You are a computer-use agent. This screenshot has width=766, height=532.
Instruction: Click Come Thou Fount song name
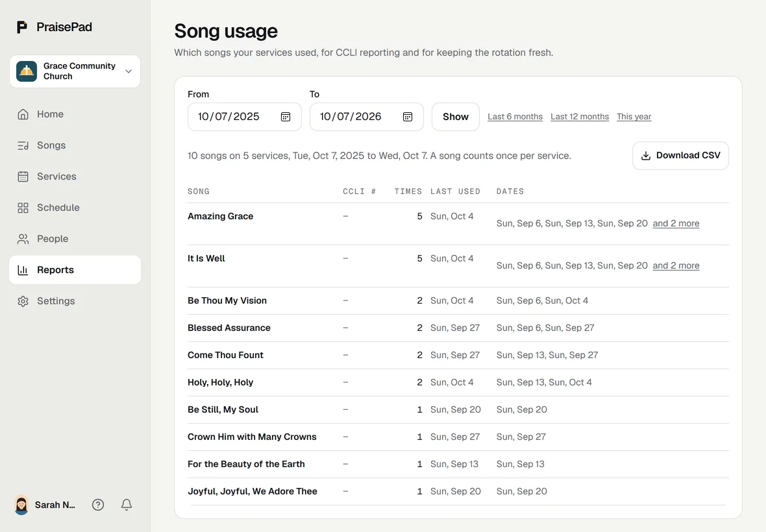click(x=225, y=356)
